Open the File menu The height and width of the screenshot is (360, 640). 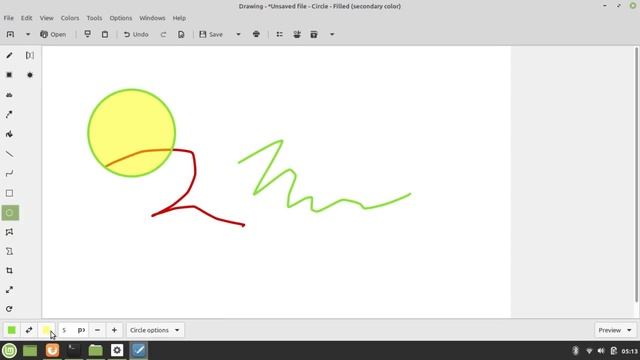9,18
